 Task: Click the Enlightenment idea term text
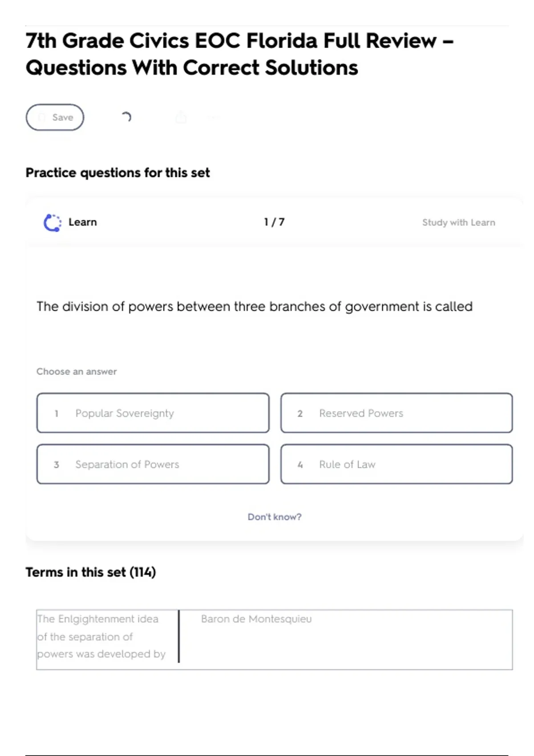[x=101, y=636]
